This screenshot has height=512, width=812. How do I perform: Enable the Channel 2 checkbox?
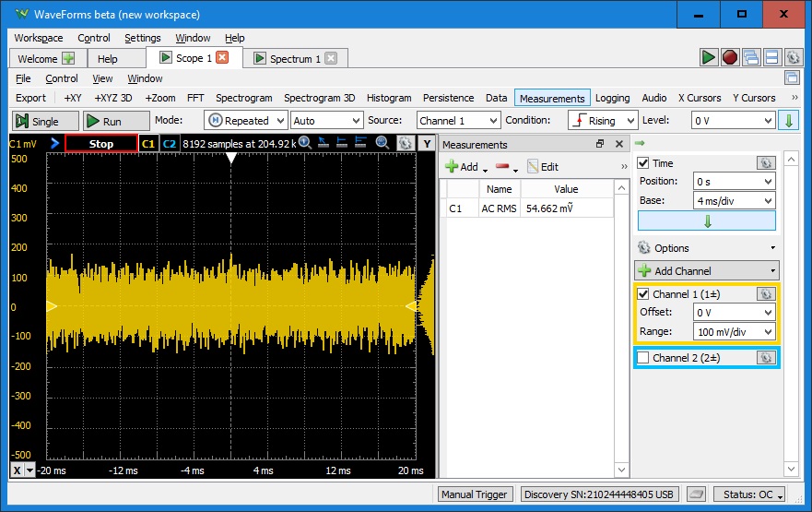tap(643, 358)
